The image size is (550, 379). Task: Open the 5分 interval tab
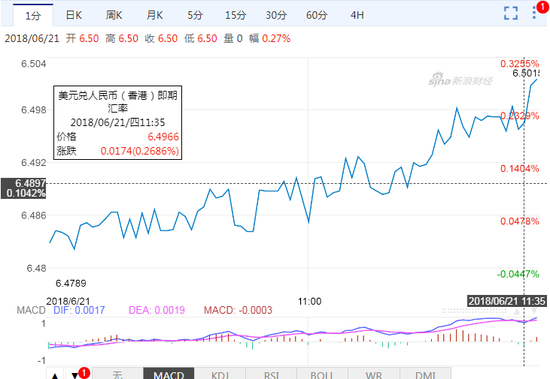click(x=195, y=15)
